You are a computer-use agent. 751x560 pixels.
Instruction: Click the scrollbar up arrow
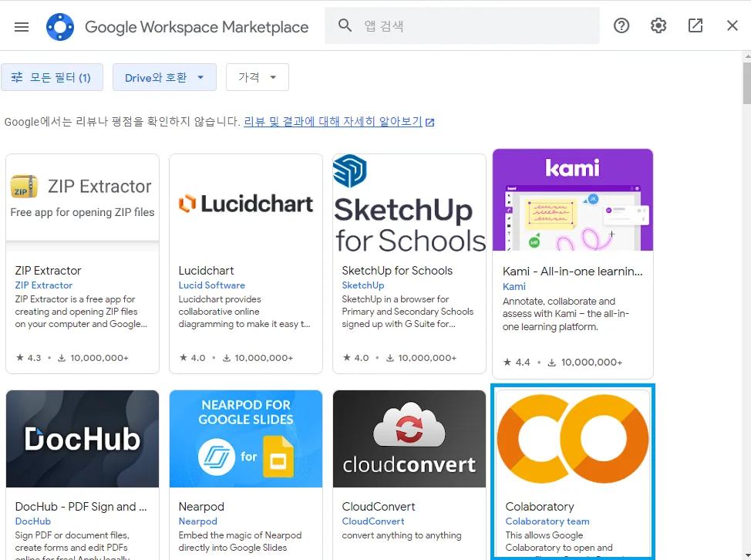click(747, 56)
